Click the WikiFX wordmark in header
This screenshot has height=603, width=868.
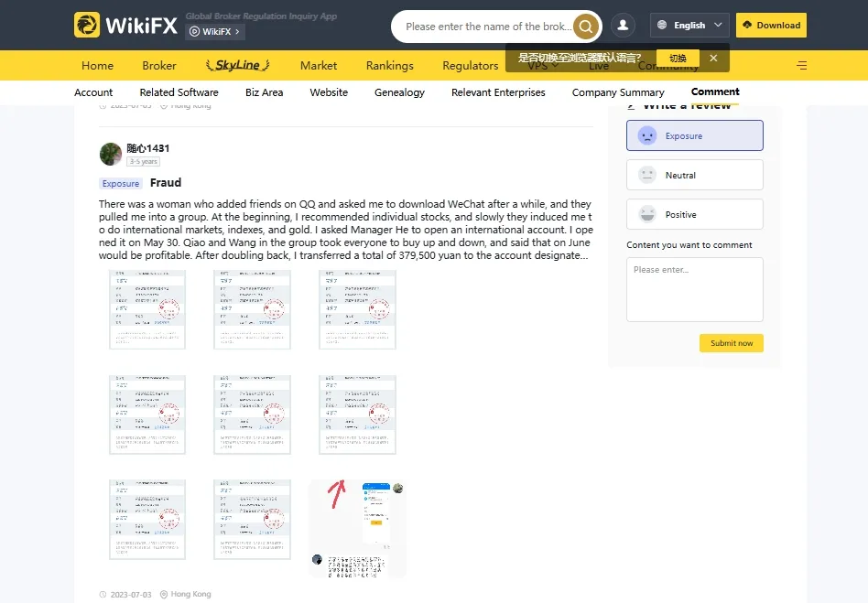coord(141,26)
